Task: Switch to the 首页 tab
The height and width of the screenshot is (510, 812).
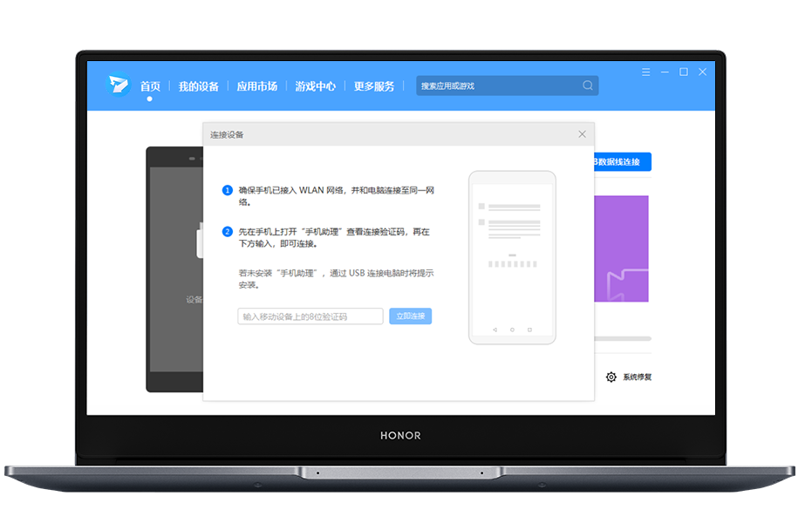Action: [150, 86]
